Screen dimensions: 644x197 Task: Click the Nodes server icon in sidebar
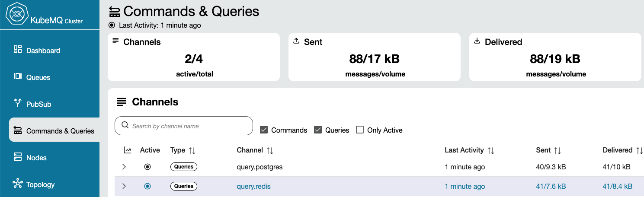pos(18,157)
